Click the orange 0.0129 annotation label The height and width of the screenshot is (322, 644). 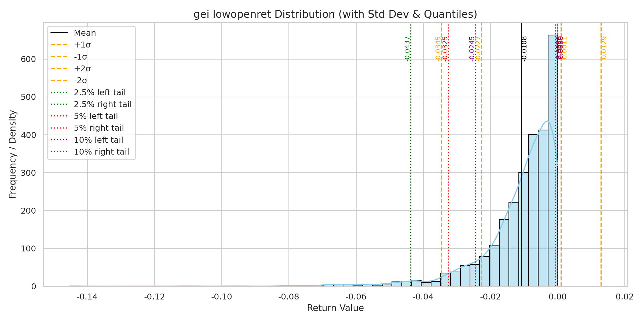tap(604, 48)
